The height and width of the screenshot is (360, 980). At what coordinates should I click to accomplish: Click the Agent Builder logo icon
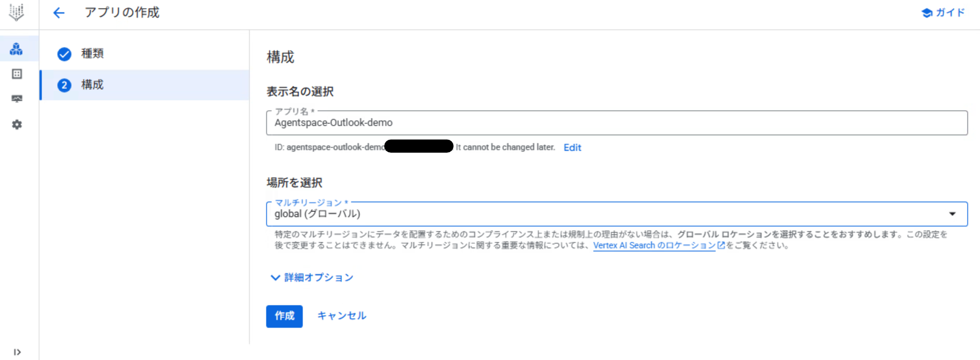coord(17,12)
